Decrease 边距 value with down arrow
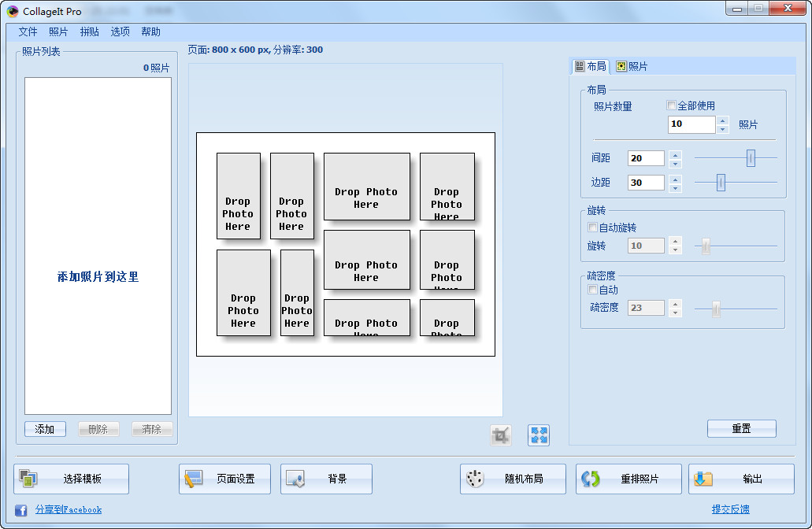Image resolution: width=812 pixels, height=529 pixels. coord(675,187)
